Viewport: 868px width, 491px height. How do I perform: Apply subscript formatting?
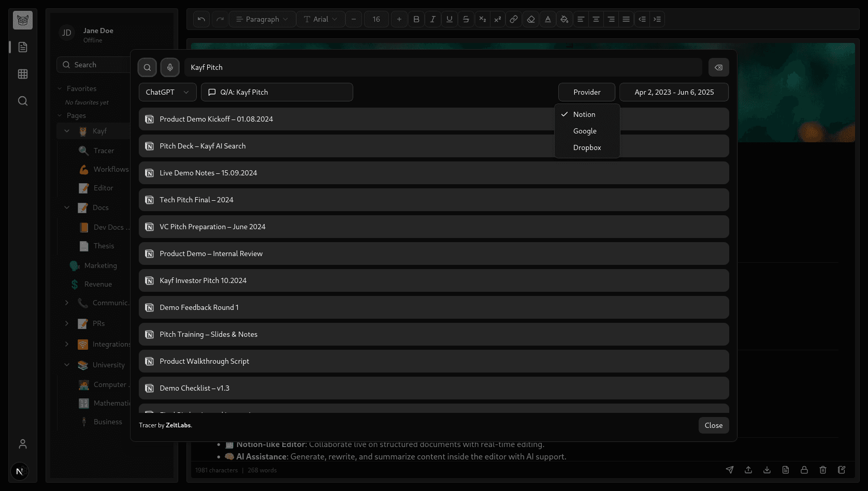coord(483,19)
